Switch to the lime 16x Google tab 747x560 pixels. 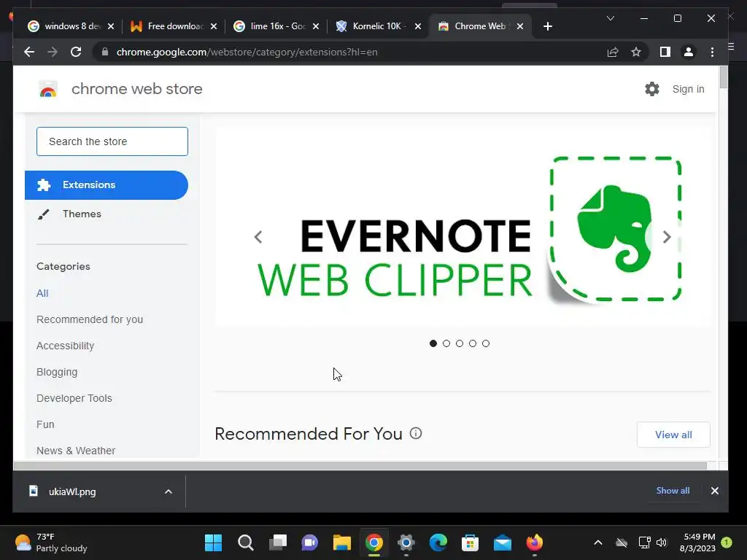coord(277,26)
